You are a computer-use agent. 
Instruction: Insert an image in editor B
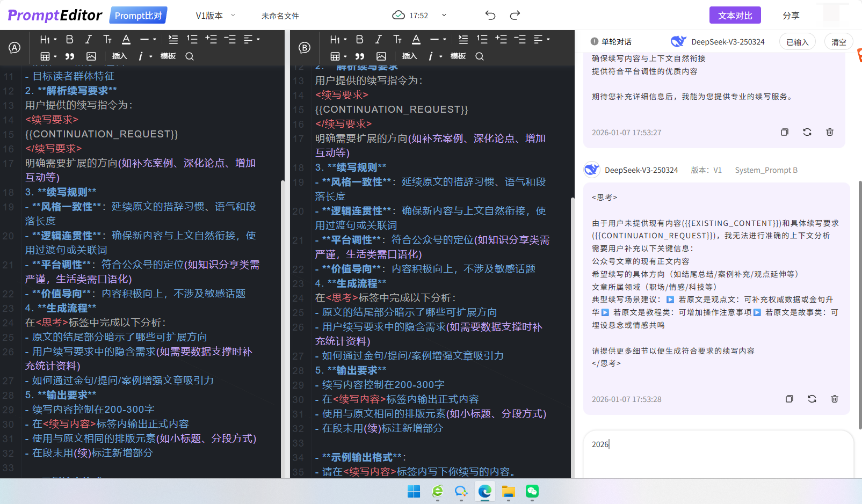(x=381, y=56)
